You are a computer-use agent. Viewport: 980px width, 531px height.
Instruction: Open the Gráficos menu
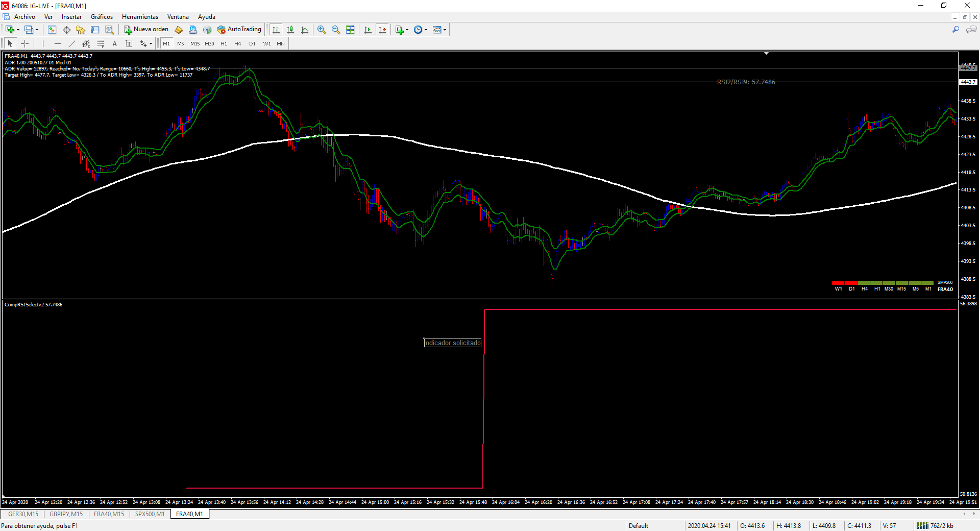point(102,17)
